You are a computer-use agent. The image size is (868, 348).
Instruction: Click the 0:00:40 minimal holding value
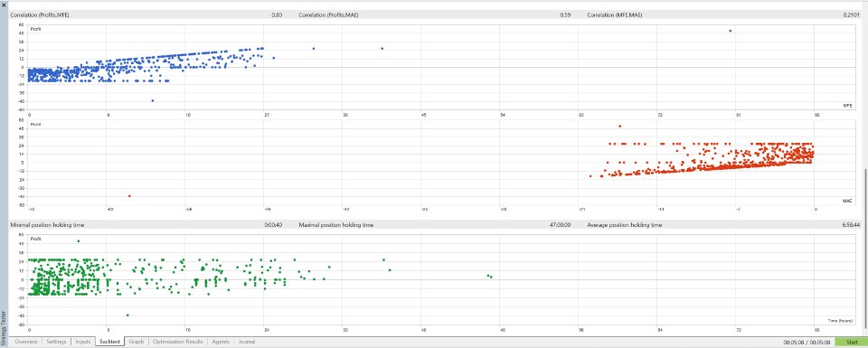point(273,225)
